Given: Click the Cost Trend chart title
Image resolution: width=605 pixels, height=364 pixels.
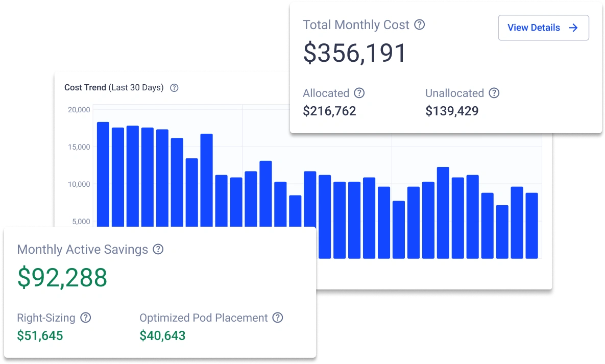Looking at the screenshot, I should [85, 87].
